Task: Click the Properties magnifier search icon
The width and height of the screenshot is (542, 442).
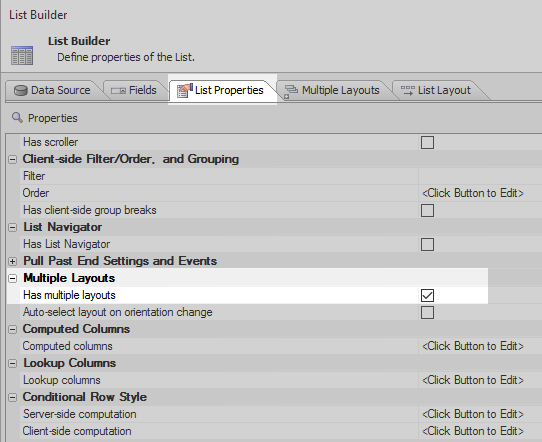Action: click(x=17, y=118)
